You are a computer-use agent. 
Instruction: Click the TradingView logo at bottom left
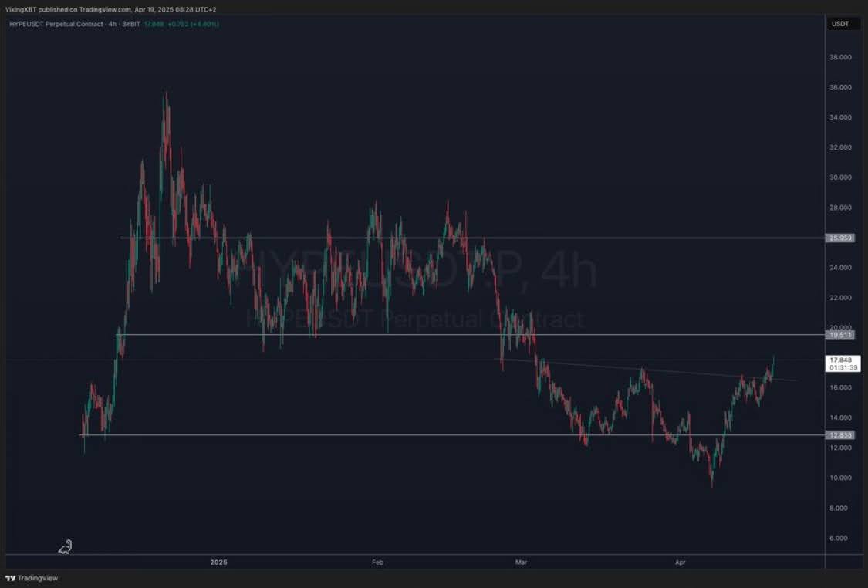32,578
